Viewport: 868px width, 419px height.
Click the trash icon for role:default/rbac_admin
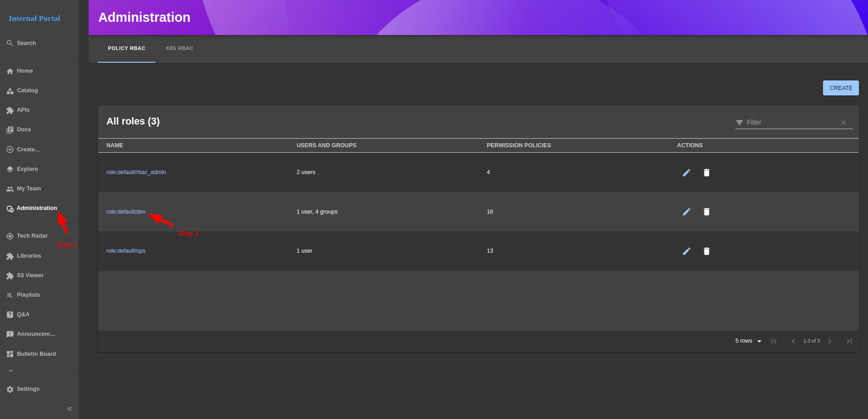point(706,173)
